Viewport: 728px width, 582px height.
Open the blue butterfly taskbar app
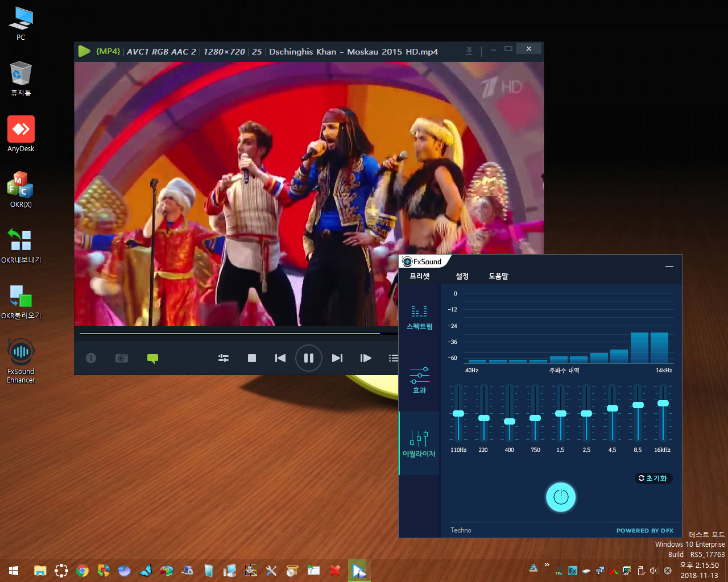coord(146,571)
